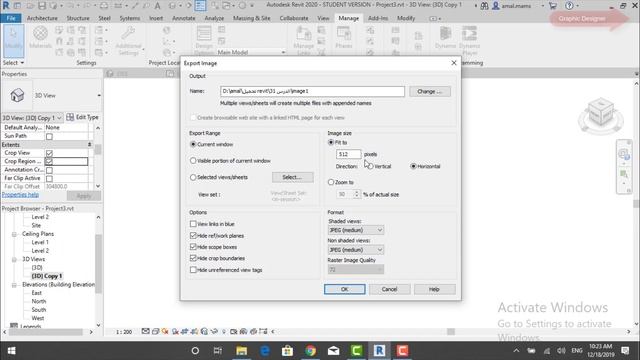
Task: Toggle Shadows icon in view control bar
Action: pos(175,331)
